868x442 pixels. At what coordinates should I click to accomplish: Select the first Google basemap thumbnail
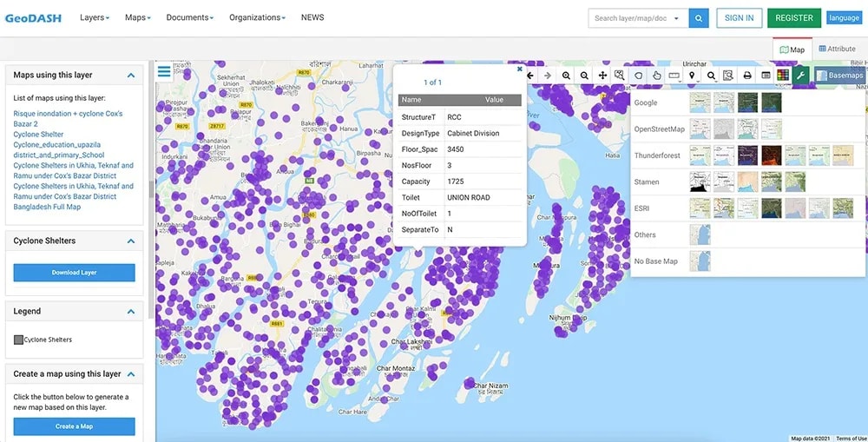point(699,102)
